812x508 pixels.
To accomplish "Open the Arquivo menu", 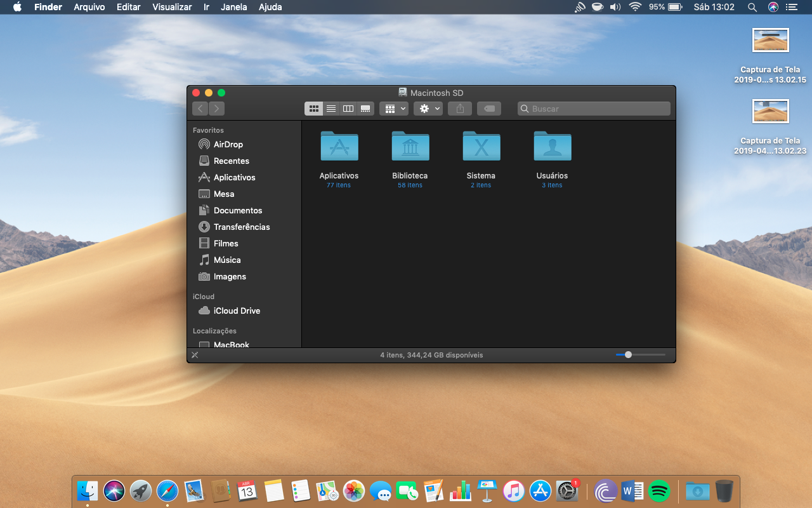I will (90, 7).
